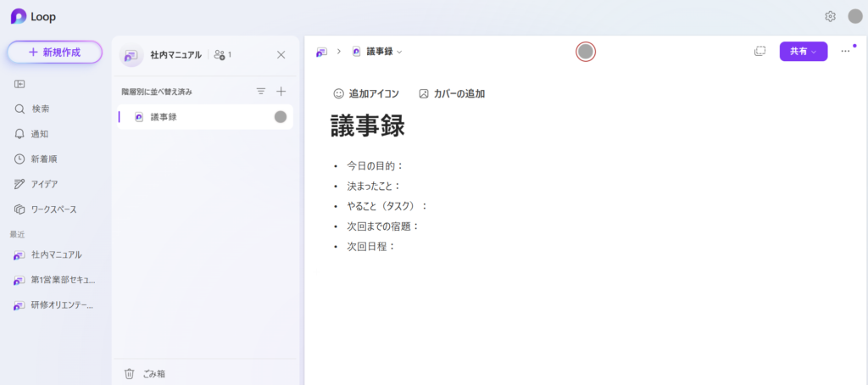
Task: Click 追加アイコン to add icon
Action: coord(365,93)
